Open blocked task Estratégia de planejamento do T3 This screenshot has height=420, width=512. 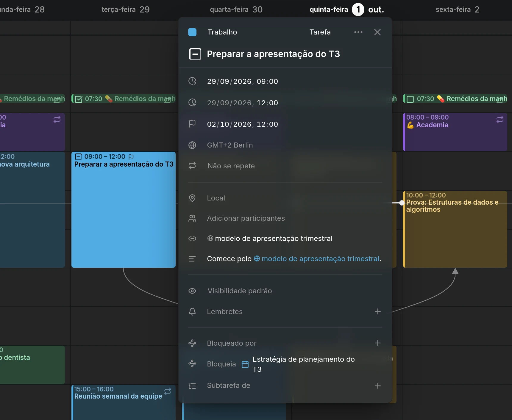[x=304, y=364]
